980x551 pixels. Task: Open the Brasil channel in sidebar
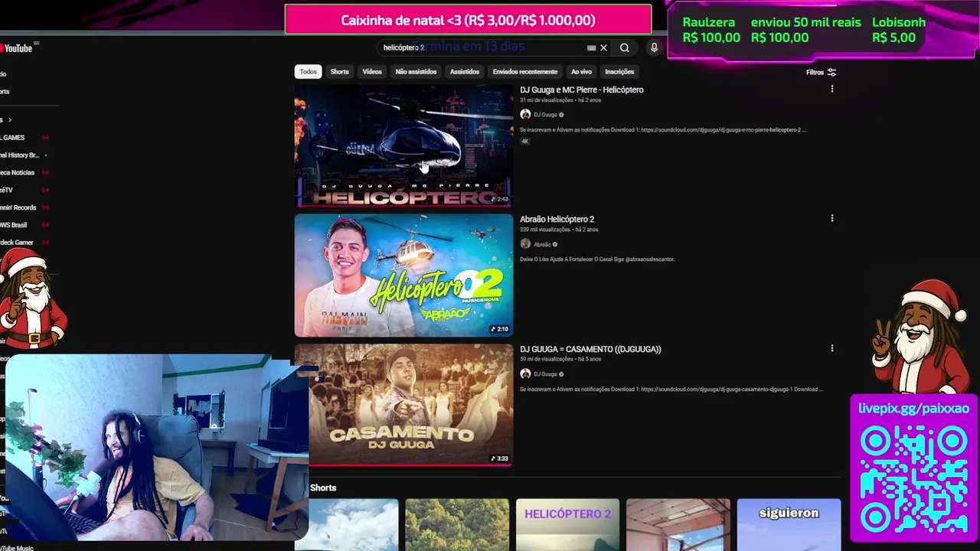click(x=14, y=225)
